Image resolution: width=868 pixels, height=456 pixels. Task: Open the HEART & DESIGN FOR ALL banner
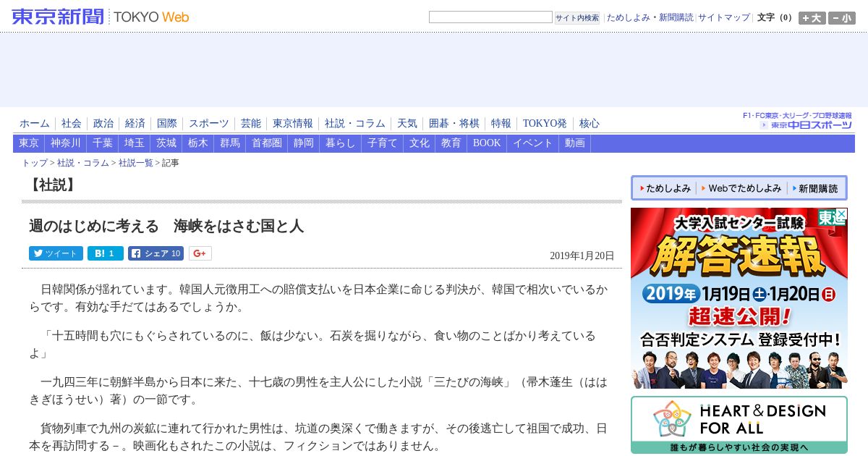(x=739, y=425)
